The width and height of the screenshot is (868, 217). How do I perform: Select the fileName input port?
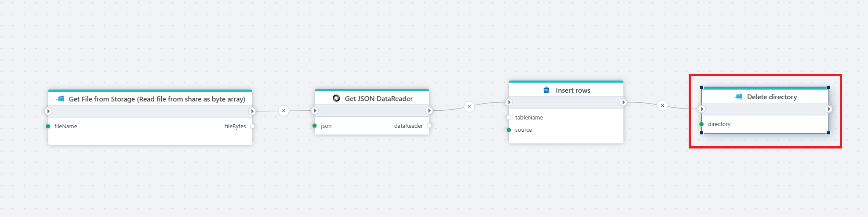pos(48,127)
